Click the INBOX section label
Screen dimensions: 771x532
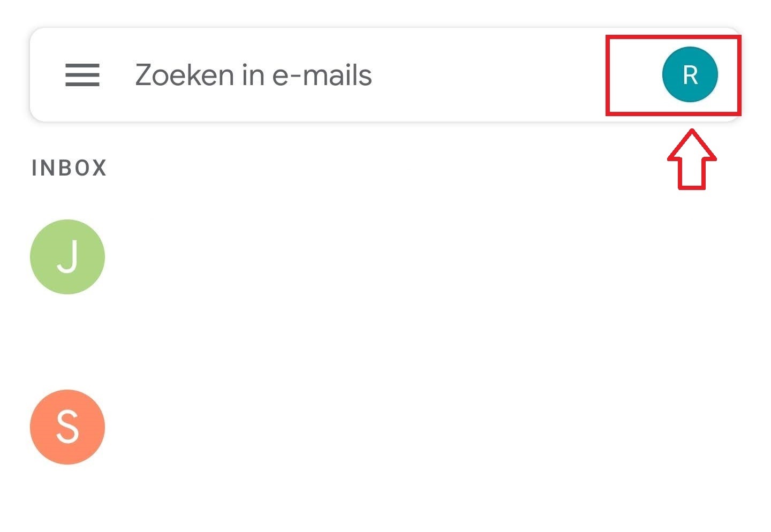coord(69,168)
